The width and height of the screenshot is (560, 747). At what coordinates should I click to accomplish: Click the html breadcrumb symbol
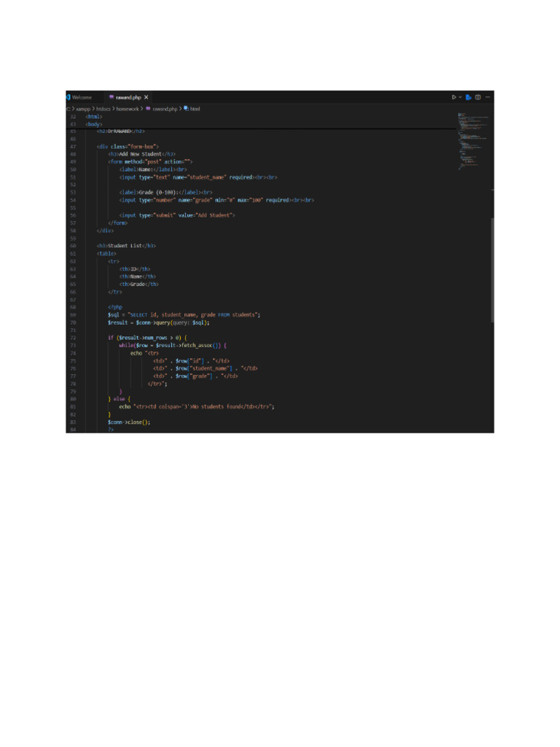coord(192,109)
